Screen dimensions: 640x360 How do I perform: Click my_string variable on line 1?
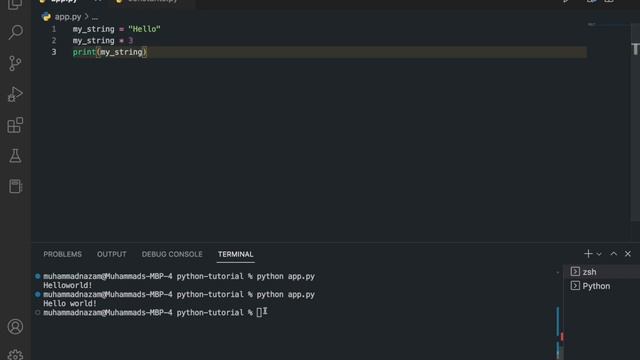pos(93,29)
